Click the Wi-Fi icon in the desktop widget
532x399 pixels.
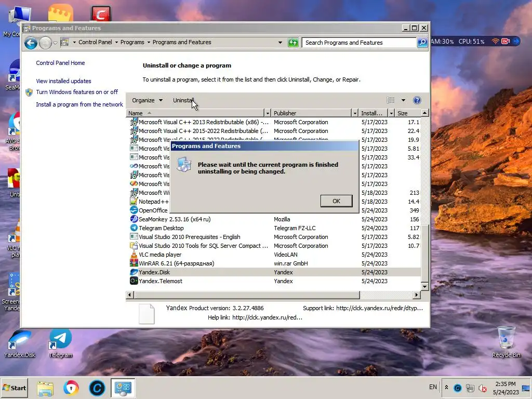(x=495, y=42)
